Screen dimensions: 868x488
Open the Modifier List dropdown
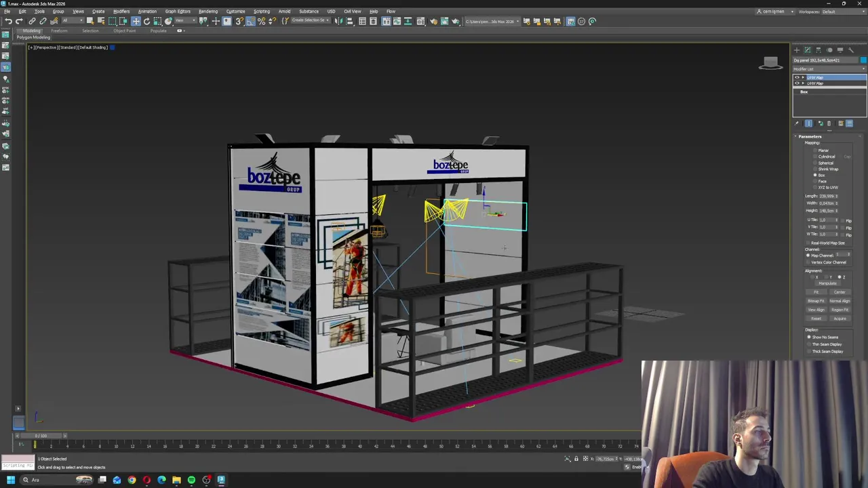(x=829, y=68)
